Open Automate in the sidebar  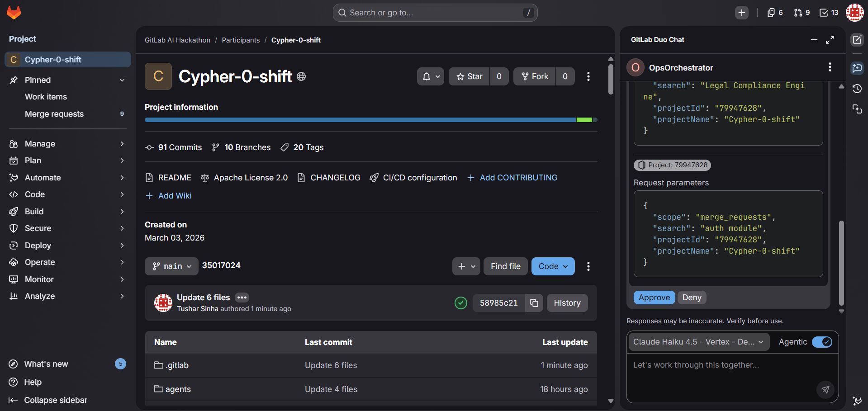[x=68, y=178]
